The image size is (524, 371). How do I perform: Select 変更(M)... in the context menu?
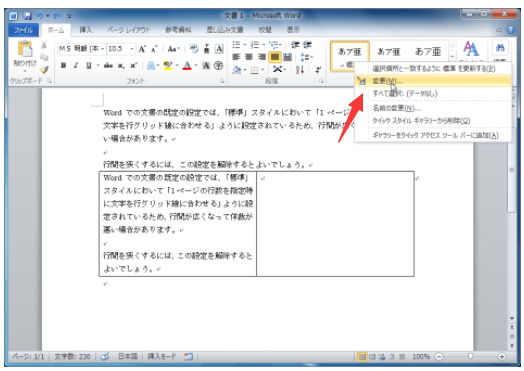[x=433, y=81]
